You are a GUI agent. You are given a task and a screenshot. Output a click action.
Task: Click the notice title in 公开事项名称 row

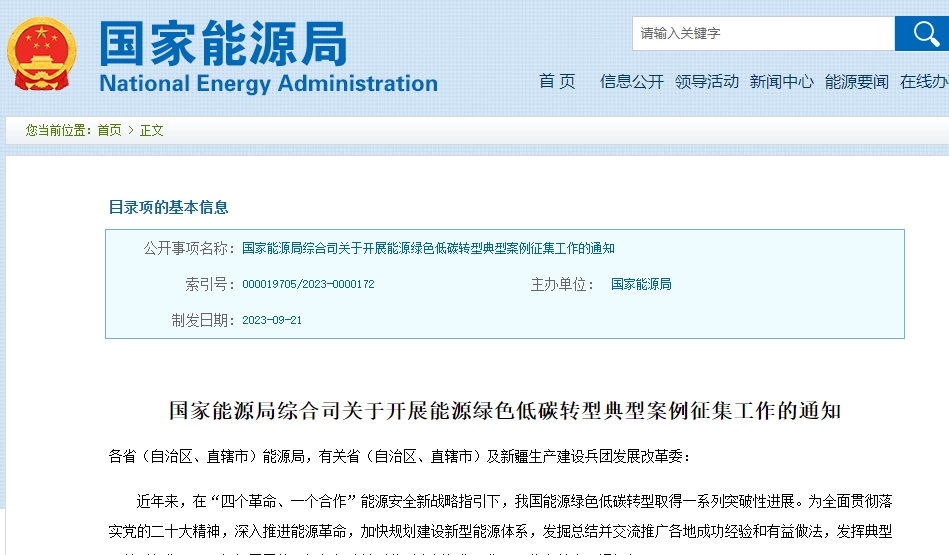point(428,248)
